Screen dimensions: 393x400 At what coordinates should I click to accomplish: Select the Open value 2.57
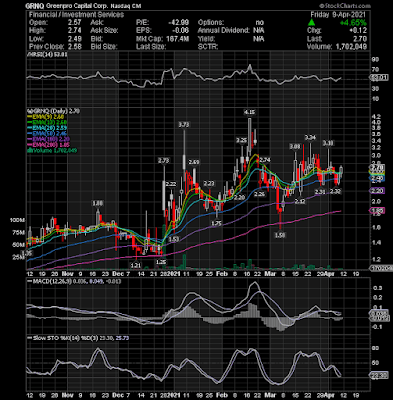click(x=74, y=23)
